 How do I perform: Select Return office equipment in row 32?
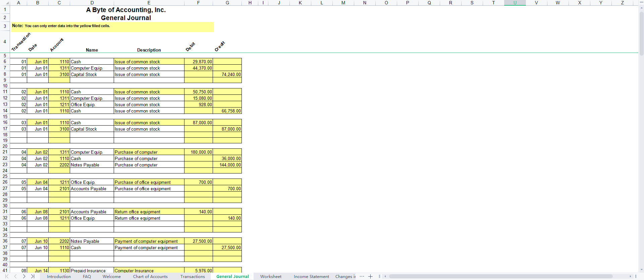(149, 218)
